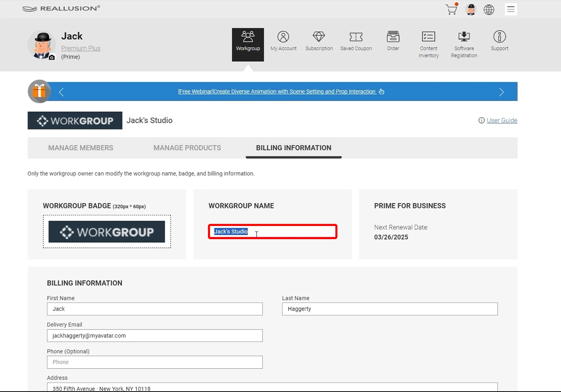Click the Premium Plus membership link
This screenshot has width=561, height=392.
tap(81, 48)
